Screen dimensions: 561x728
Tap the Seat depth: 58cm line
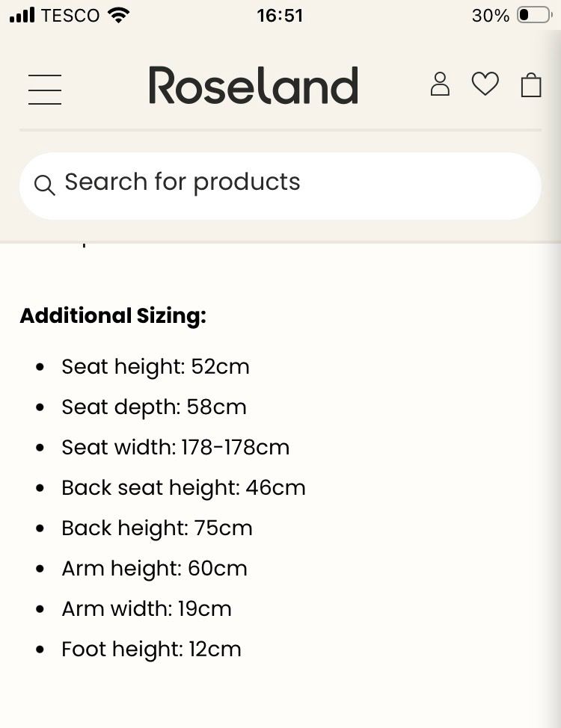click(154, 407)
